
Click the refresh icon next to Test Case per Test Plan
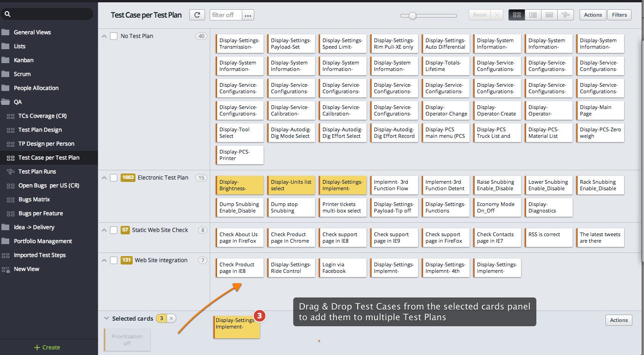click(197, 14)
